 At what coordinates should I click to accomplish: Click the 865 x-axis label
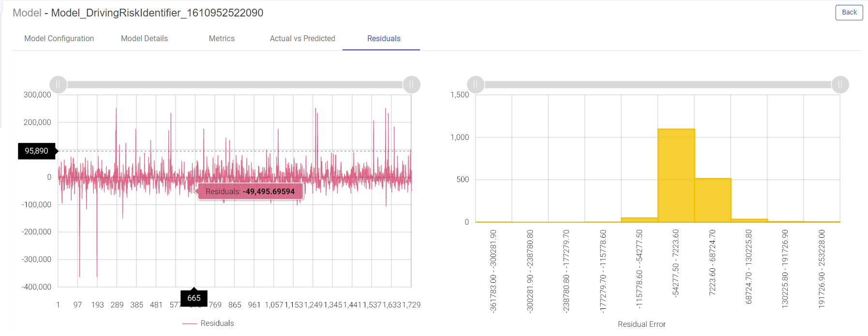235,305
